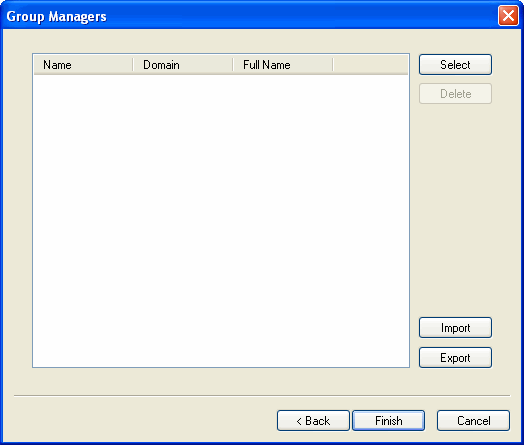Click the grayed-out Delete button

tap(455, 94)
